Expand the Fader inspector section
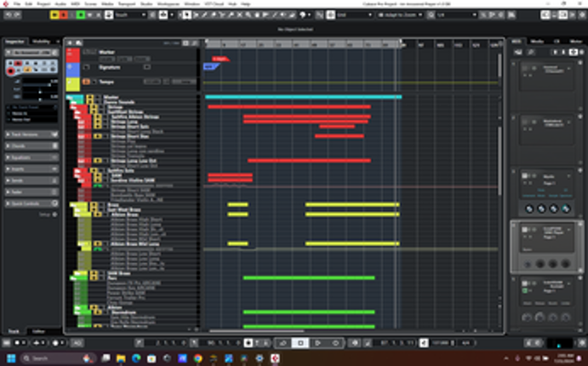 click(x=31, y=192)
